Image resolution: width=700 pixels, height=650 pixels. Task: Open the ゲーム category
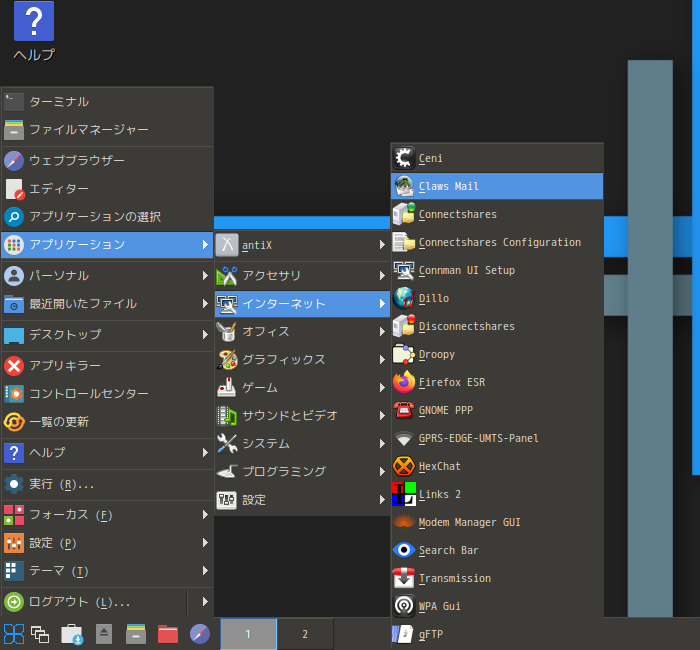[302, 388]
